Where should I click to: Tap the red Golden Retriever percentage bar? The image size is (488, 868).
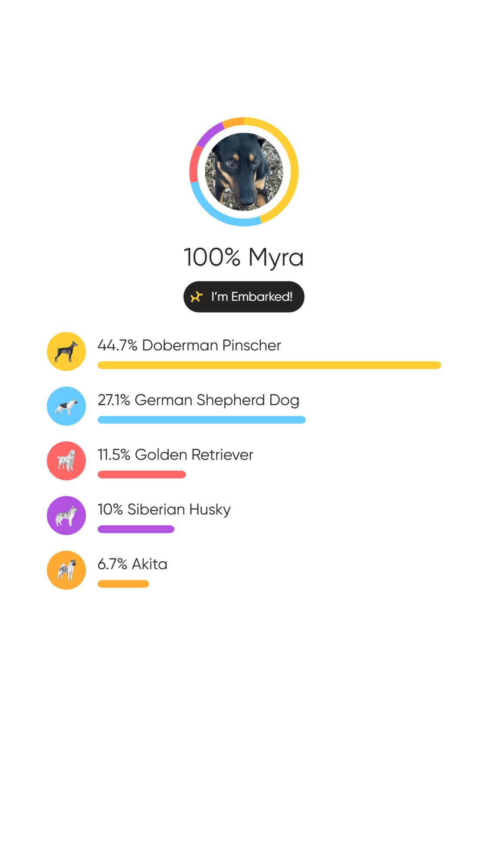(x=141, y=474)
